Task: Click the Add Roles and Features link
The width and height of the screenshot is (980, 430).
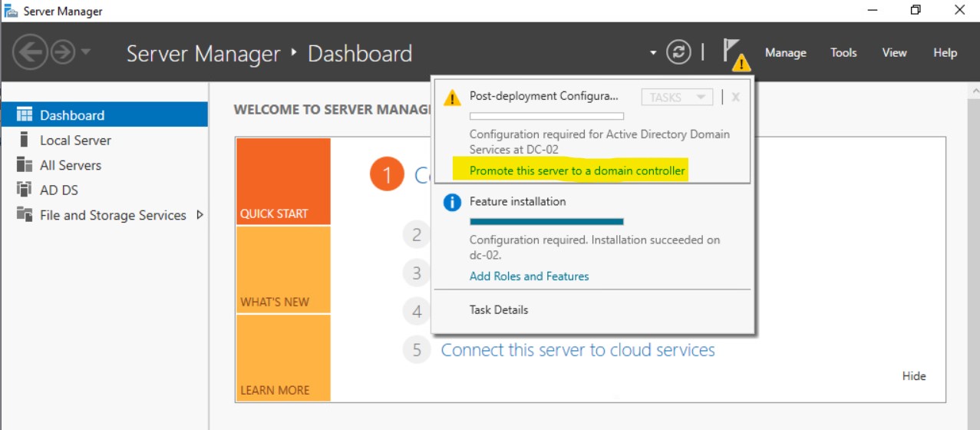Action: point(529,276)
